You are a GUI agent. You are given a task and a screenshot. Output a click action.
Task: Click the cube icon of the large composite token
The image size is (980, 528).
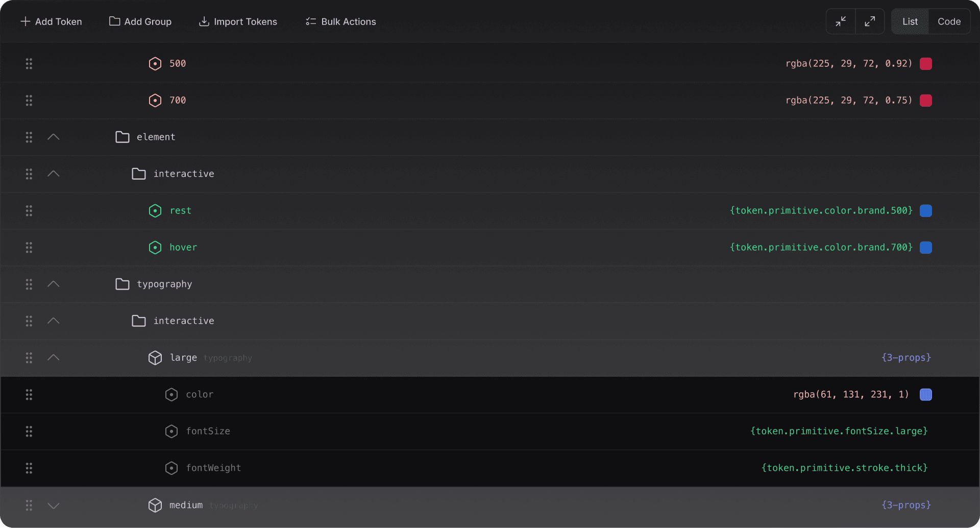pos(155,358)
